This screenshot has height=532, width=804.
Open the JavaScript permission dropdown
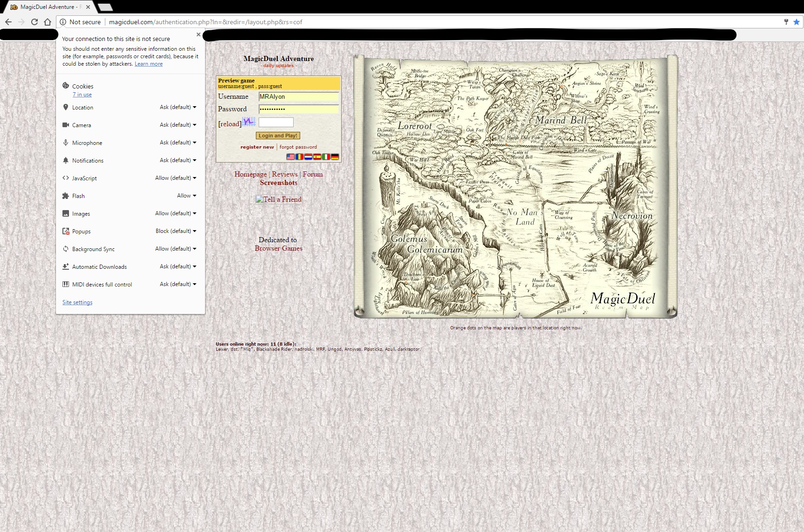176,178
